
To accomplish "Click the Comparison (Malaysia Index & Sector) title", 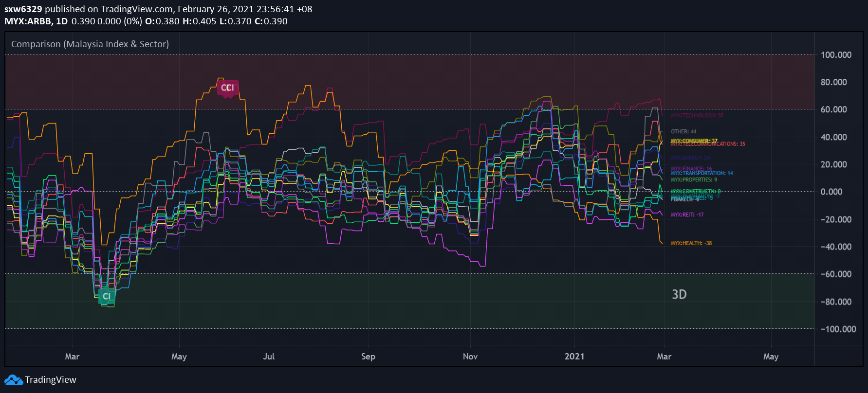I will tap(90, 44).
